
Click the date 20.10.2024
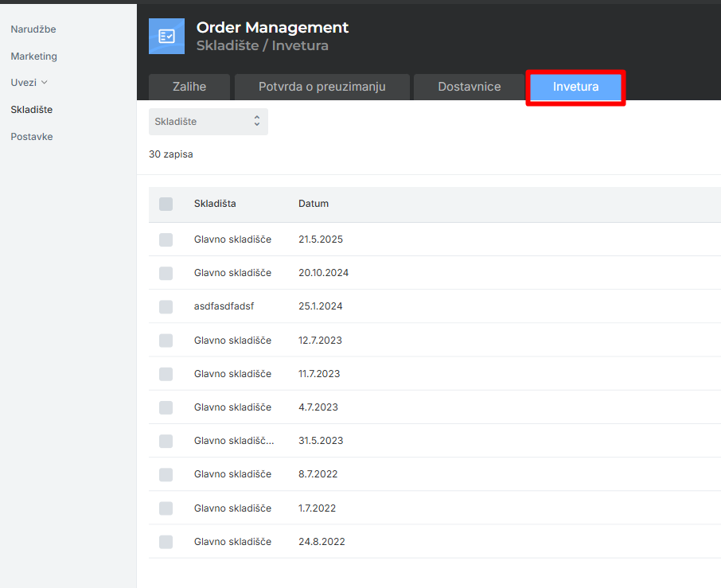tap(323, 273)
